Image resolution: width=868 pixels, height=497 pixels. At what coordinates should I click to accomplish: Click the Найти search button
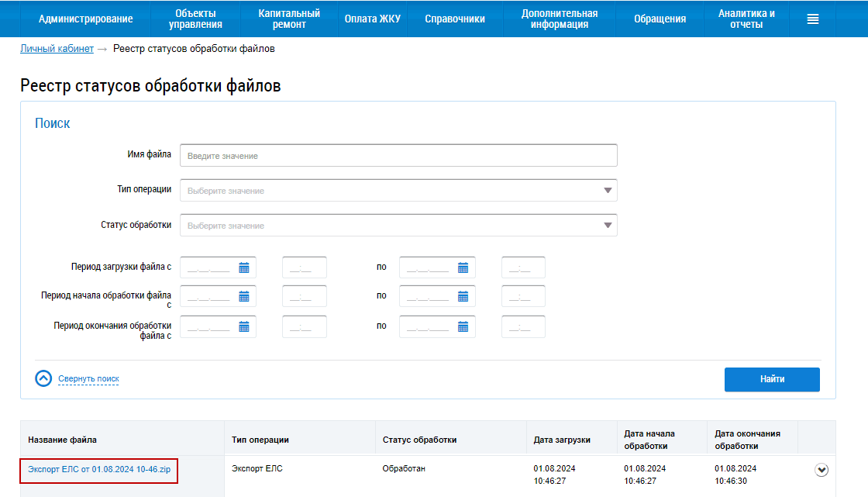(x=772, y=380)
